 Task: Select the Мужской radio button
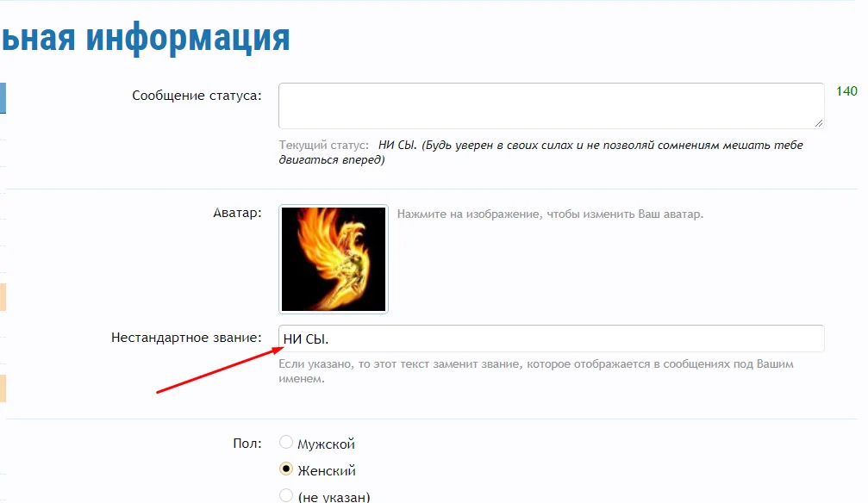click(285, 442)
